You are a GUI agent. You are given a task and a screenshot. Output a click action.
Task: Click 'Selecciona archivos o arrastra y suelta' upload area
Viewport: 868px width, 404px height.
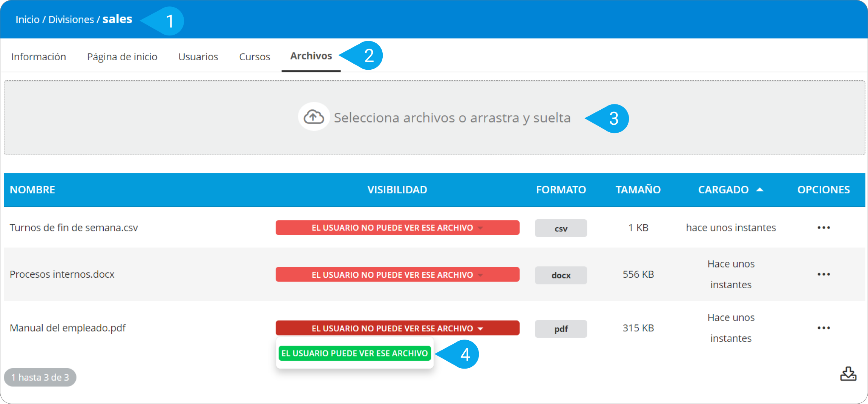pyautogui.click(x=452, y=118)
